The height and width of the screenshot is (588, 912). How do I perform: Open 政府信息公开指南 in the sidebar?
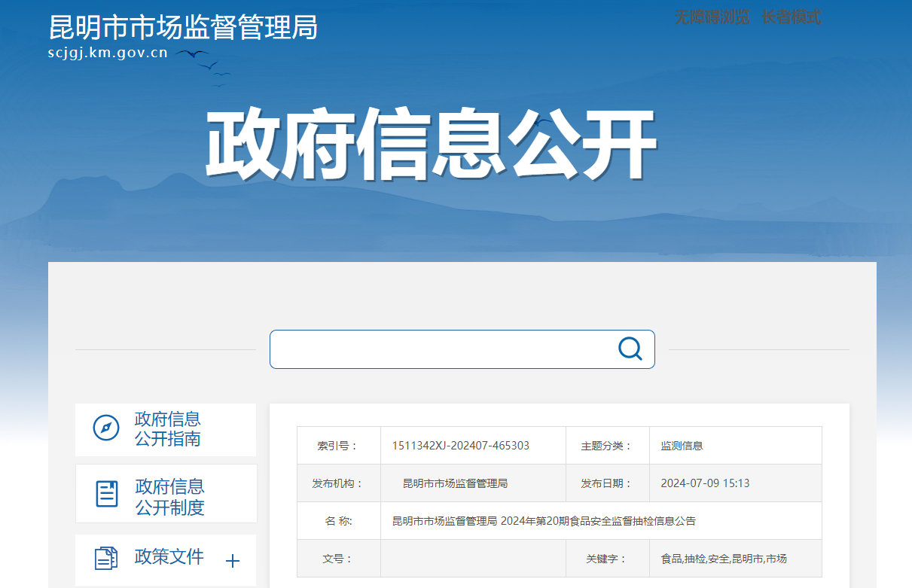coord(166,429)
